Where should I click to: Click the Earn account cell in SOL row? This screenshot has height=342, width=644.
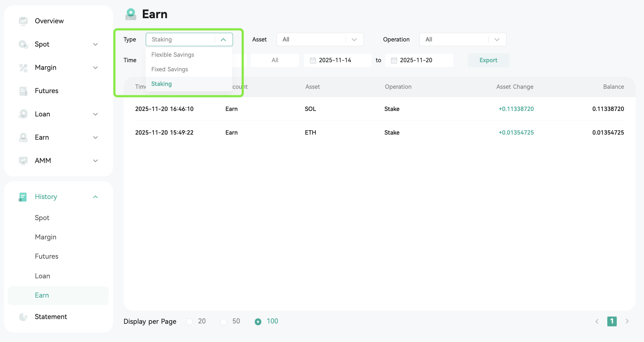coord(232,109)
